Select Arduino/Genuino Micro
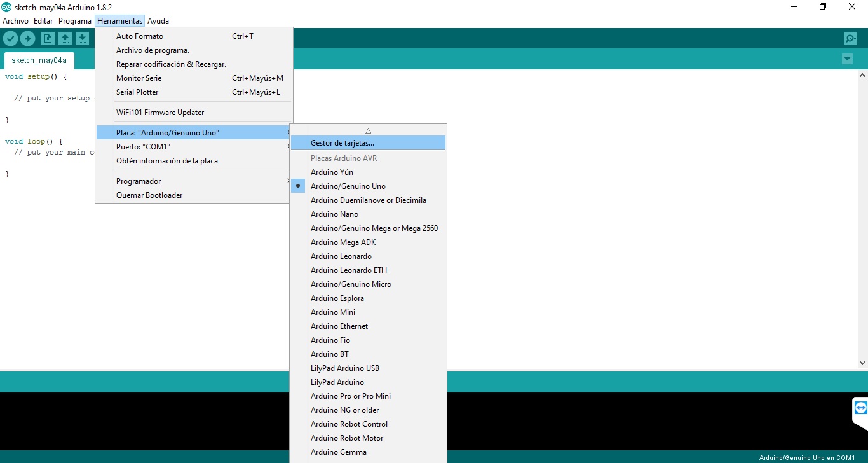Image resolution: width=868 pixels, height=463 pixels. pyautogui.click(x=369, y=284)
